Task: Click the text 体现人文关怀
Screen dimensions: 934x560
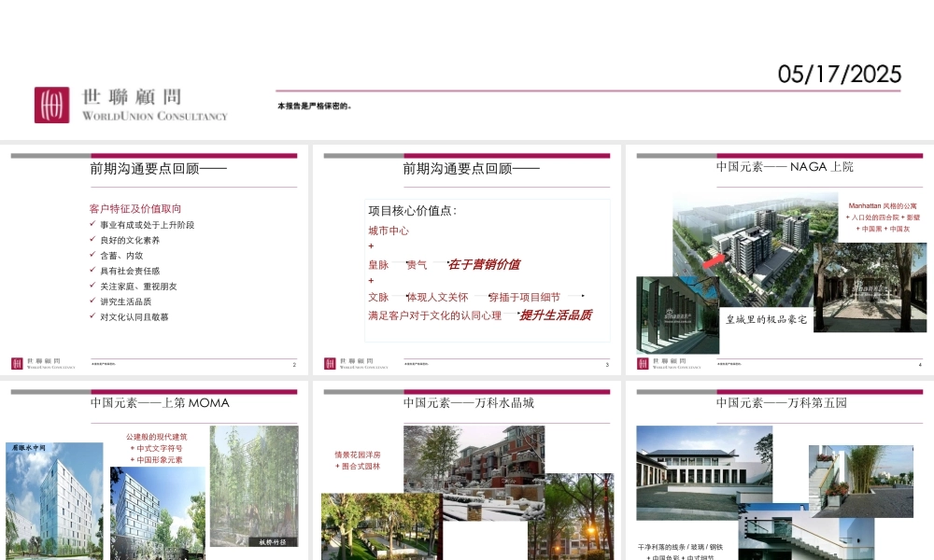Action: (x=437, y=297)
